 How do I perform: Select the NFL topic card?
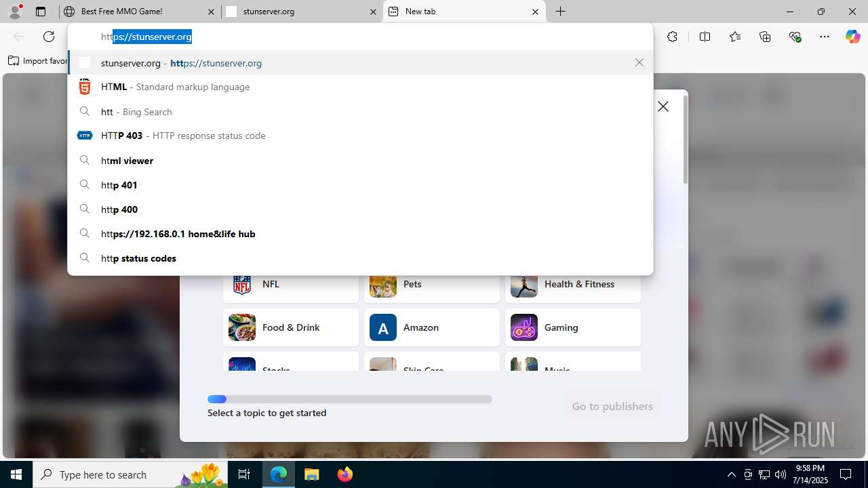(291, 288)
